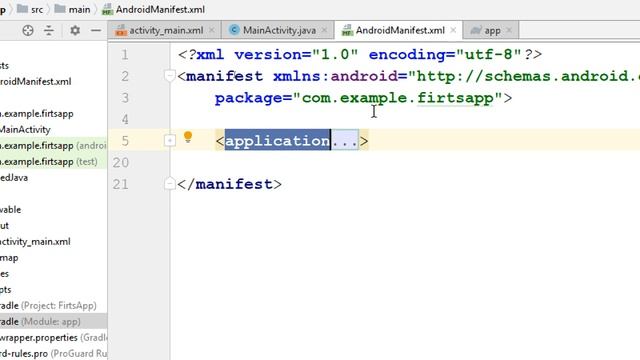Select AndroidManifest.xml in project tree

pyautogui.click(x=36, y=82)
